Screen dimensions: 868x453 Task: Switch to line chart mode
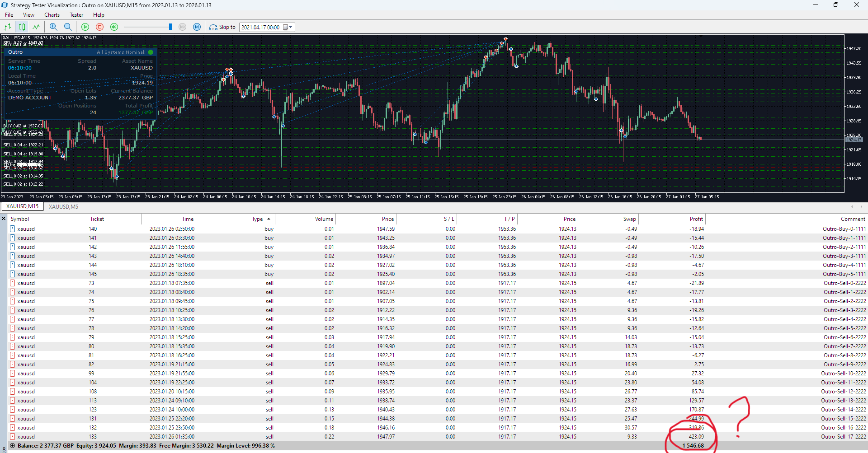[36, 27]
